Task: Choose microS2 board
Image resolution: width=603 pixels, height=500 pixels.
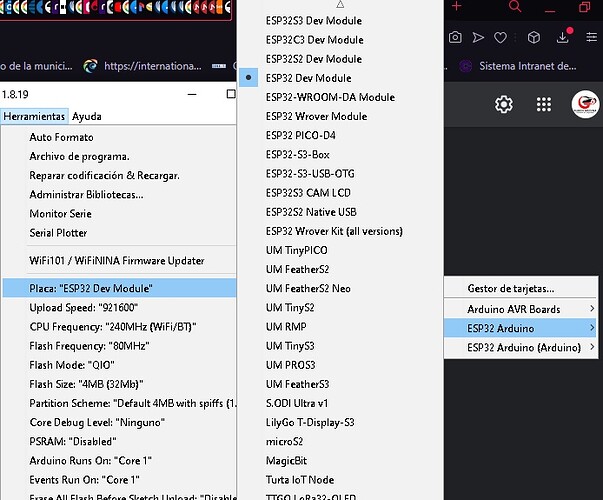Action: click(341, 441)
